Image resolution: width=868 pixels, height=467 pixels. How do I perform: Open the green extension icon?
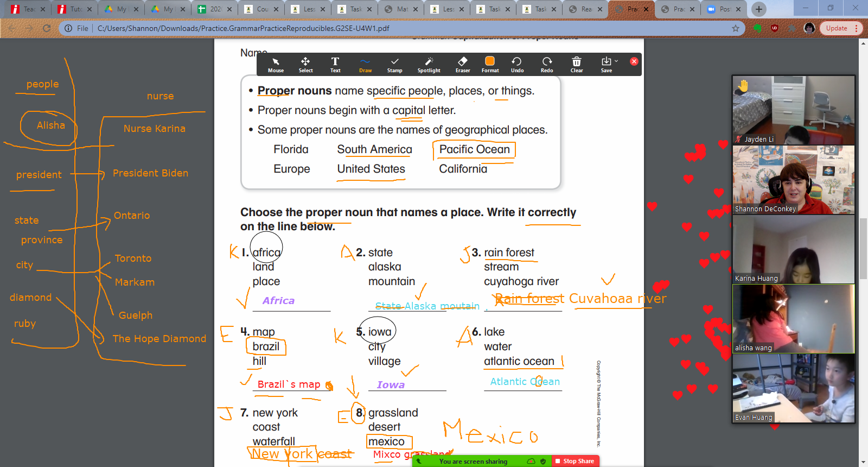click(757, 28)
